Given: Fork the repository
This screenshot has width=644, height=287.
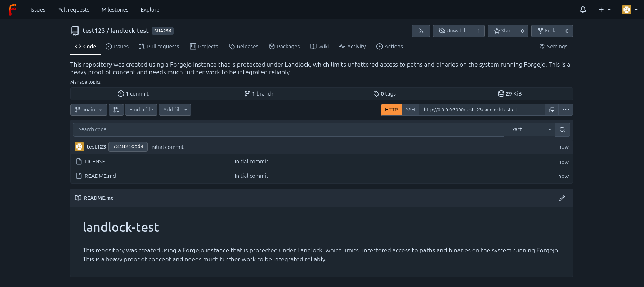Looking at the screenshot, I should click(546, 31).
